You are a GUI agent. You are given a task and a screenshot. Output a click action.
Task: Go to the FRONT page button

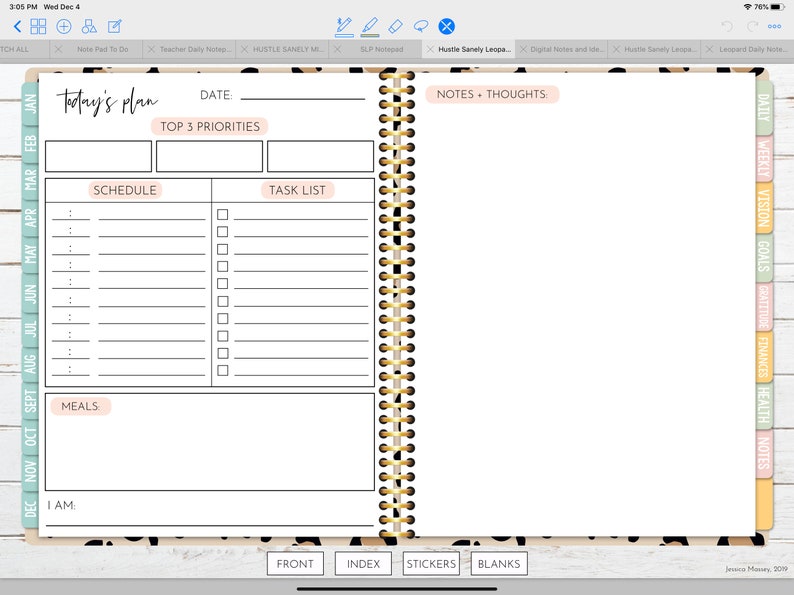pos(295,564)
